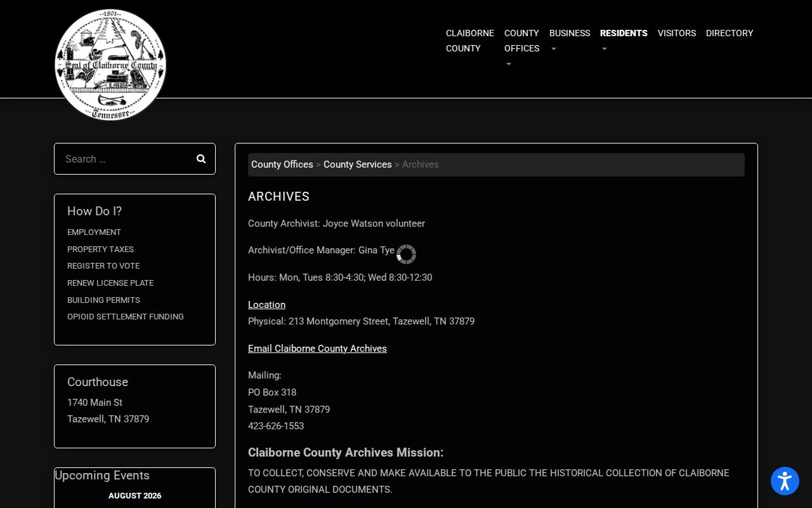This screenshot has width=812, height=508.
Task: Expand the Business menu caret
Action: point(553,49)
